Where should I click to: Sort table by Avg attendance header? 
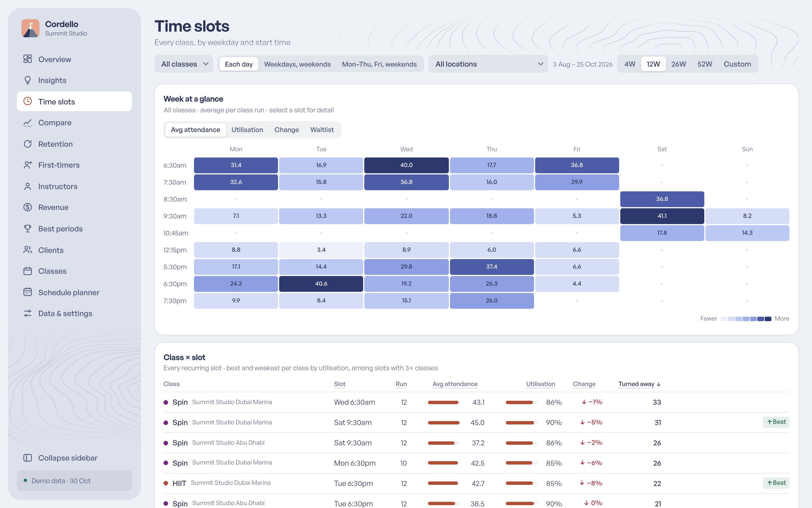click(x=455, y=384)
